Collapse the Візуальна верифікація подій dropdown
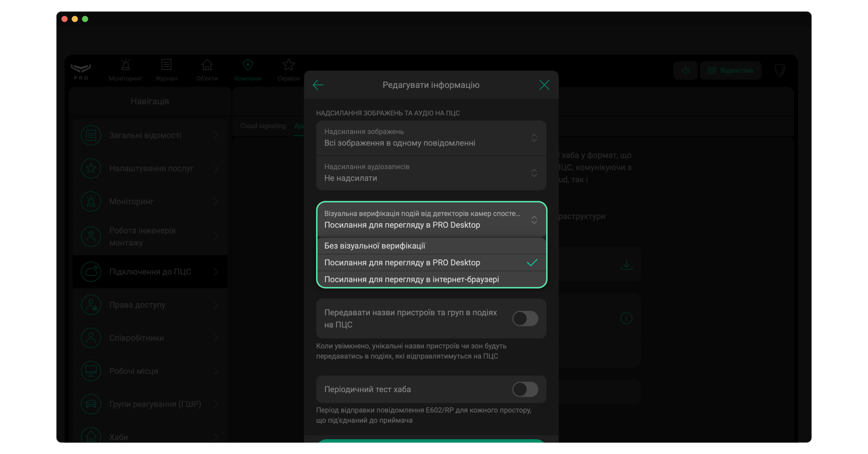 [x=431, y=219]
